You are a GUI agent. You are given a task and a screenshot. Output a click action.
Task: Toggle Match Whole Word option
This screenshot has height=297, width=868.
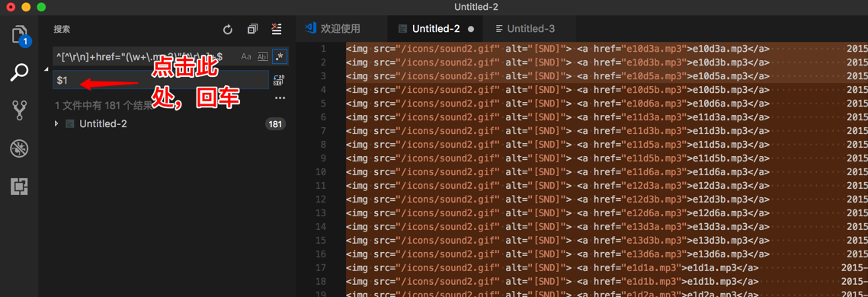pyautogui.click(x=263, y=56)
